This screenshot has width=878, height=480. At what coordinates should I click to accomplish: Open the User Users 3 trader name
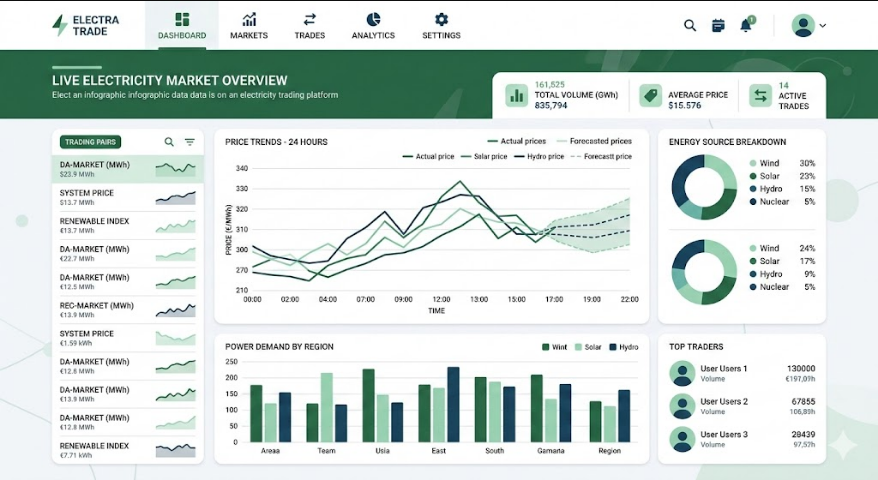[723, 435]
